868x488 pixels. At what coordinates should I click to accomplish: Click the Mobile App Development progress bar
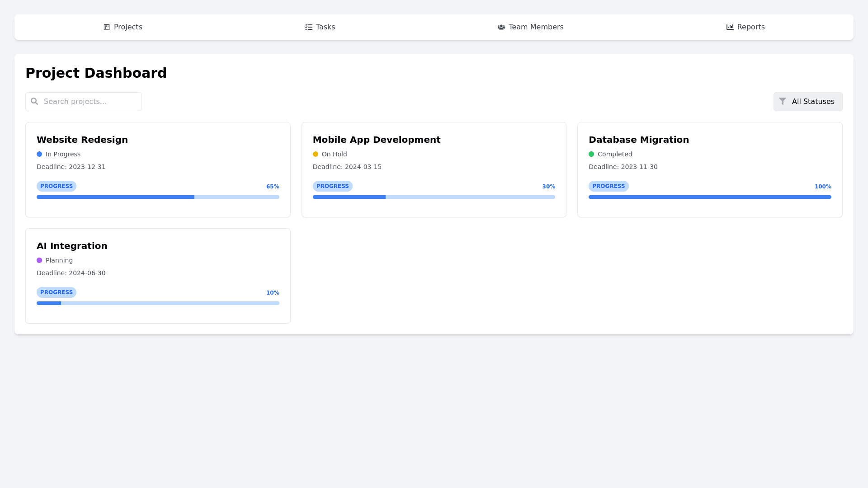point(434,197)
